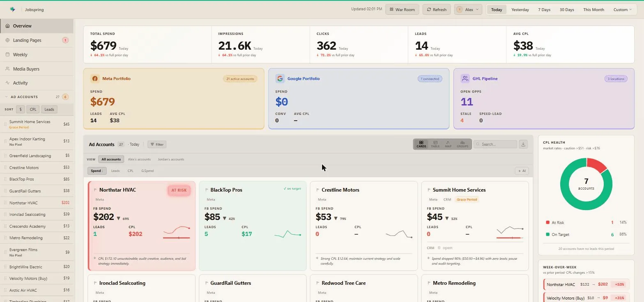Show Jordan's accounts view
The image size is (644, 302).
[x=171, y=159]
